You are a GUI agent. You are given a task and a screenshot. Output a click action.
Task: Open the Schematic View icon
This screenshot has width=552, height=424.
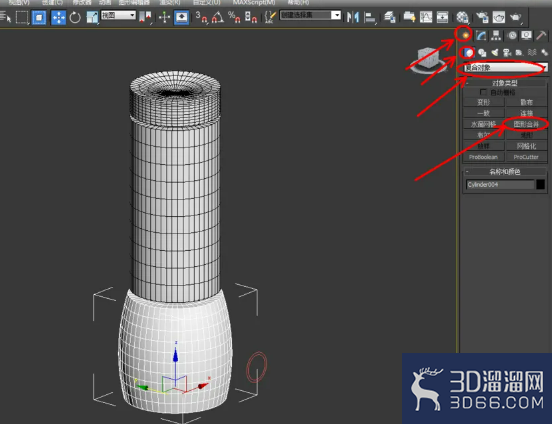click(x=443, y=17)
